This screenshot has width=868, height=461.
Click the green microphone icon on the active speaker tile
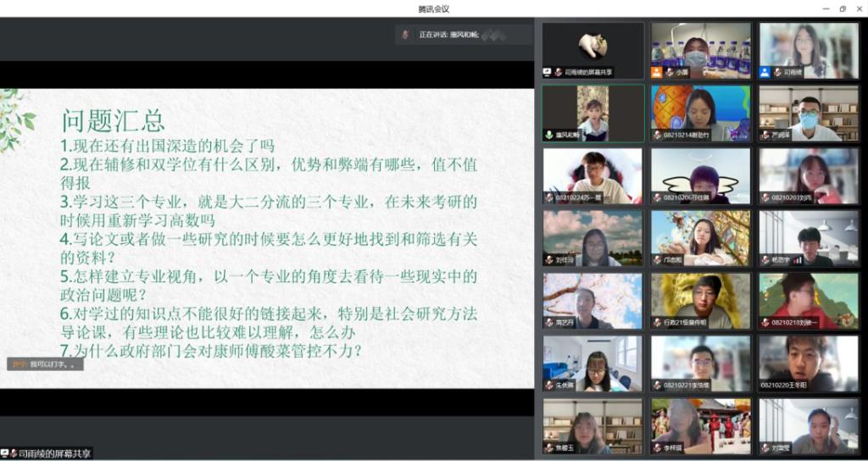coord(548,136)
